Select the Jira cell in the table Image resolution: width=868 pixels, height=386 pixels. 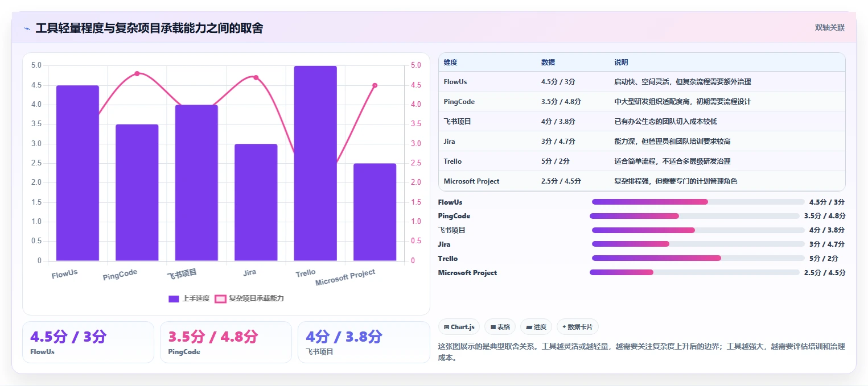click(x=449, y=142)
